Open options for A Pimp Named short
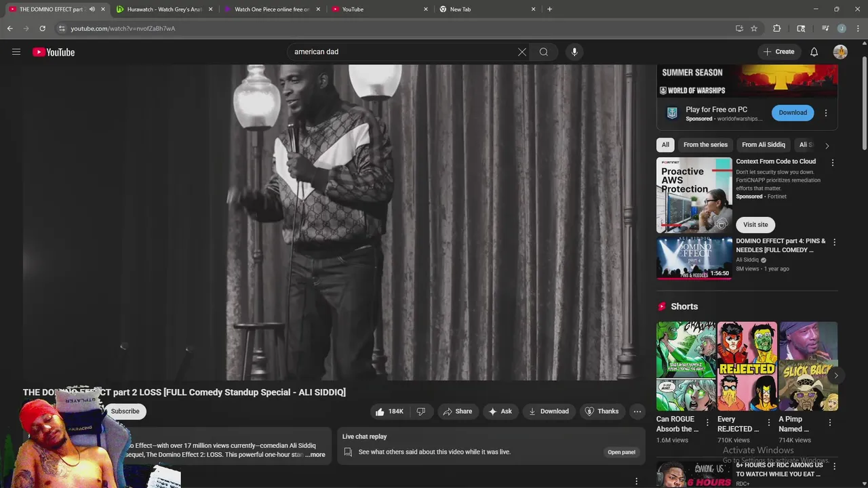 [x=829, y=423]
